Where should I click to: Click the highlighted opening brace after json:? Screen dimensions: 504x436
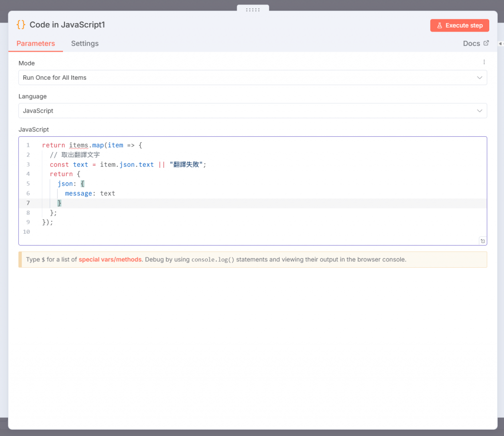click(x=82, y=184)
